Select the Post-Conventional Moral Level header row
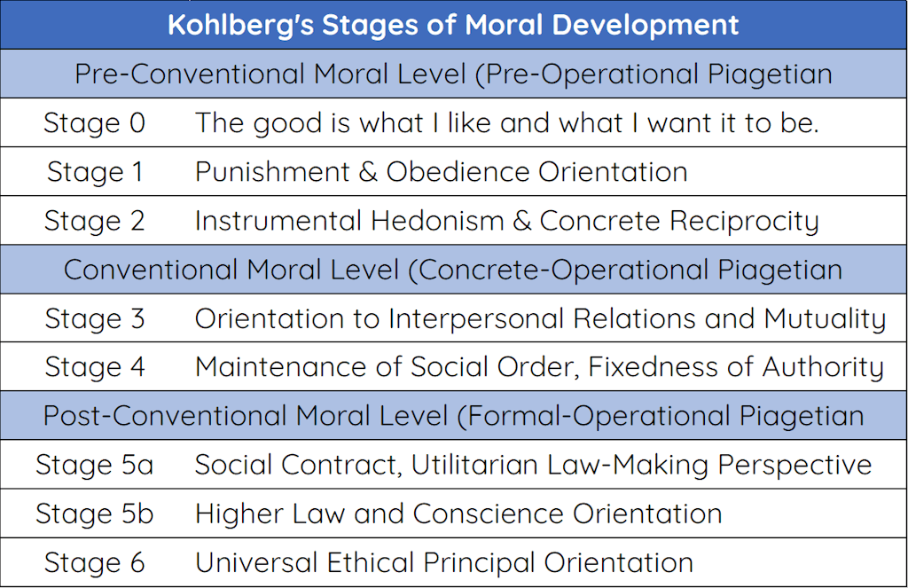908x588 pixels. click(x=453, y=415)
